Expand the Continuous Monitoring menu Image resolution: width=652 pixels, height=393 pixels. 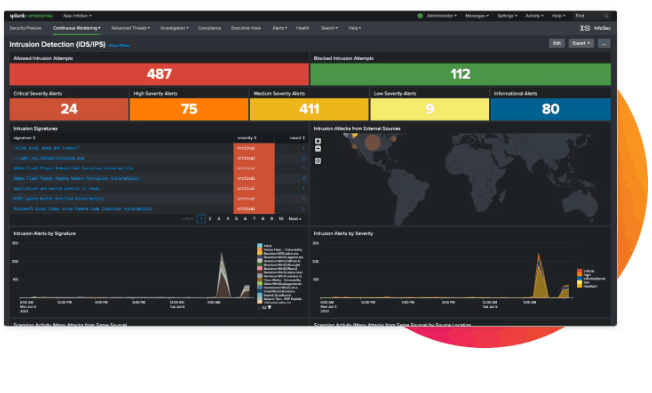tap(77, 28)
